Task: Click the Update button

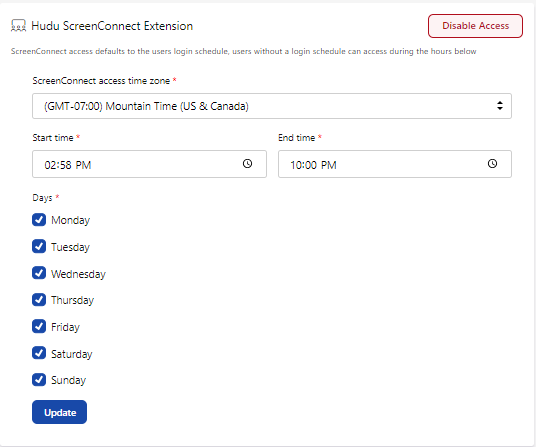Action: click(x=59, y=412)
